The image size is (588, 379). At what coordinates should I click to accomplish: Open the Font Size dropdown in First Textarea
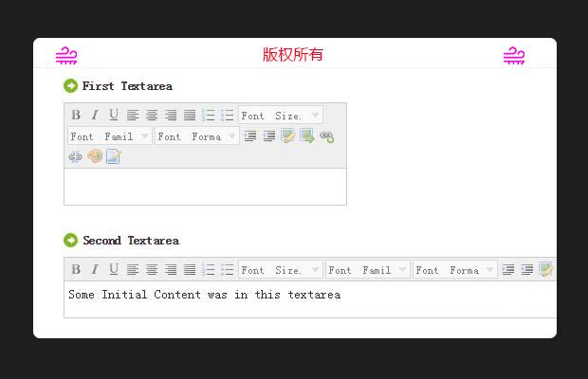pos(280,116)
